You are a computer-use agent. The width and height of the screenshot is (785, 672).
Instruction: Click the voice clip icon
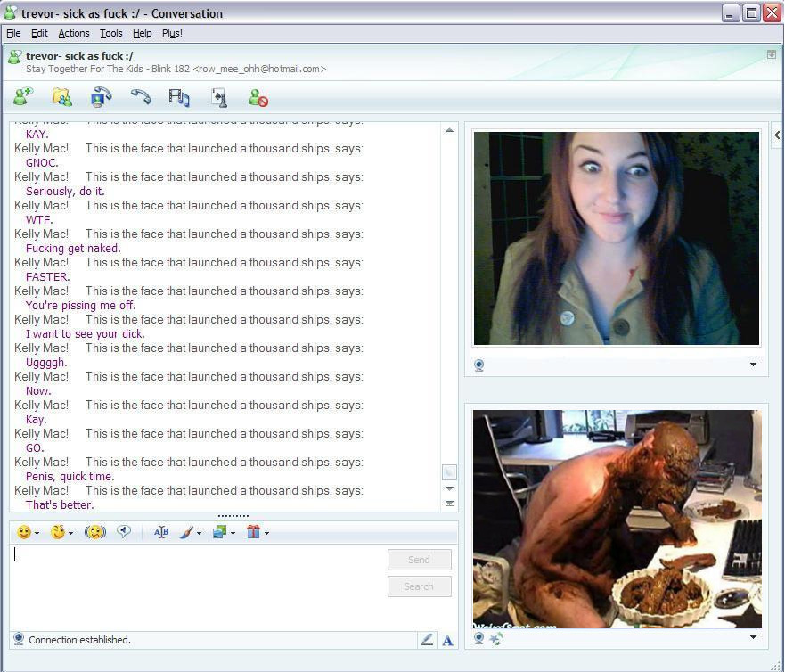point(124,532)
